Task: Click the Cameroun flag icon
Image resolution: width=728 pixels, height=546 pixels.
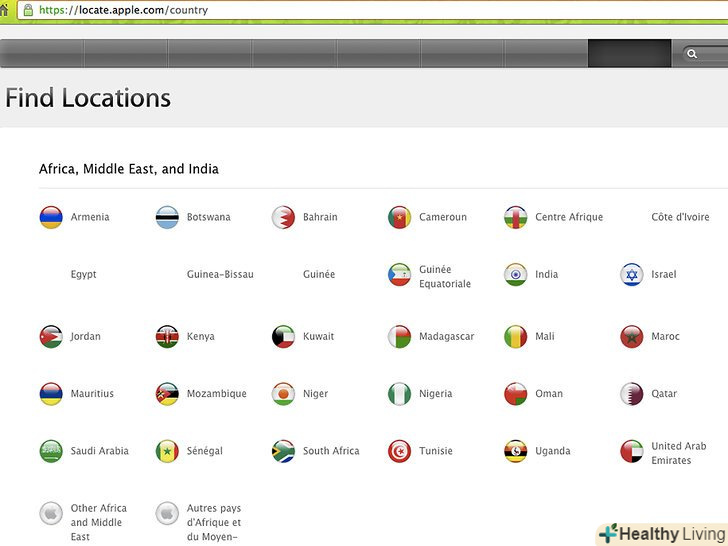Action: pyautogui.click(x=399, y=217)
